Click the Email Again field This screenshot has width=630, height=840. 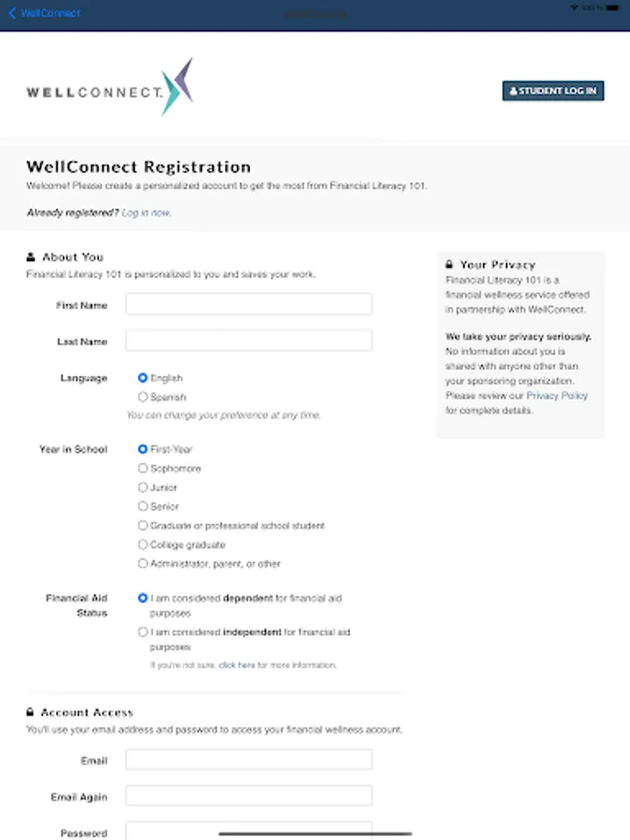(248, 796)
